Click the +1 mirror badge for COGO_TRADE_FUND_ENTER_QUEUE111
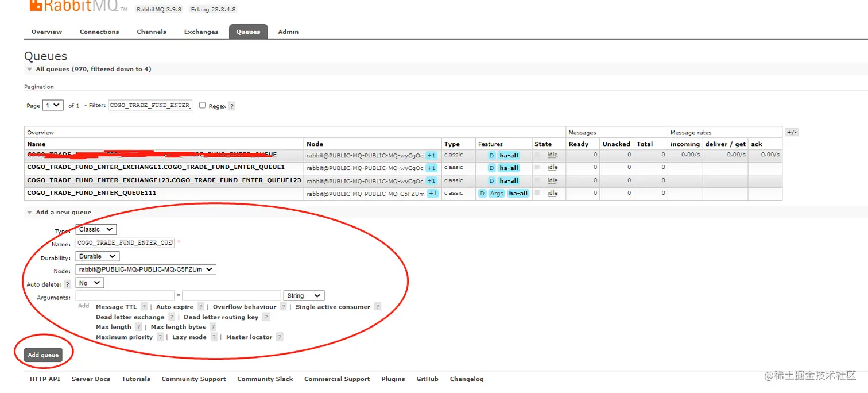Viewport: 868px width, 393px height. point(433,194)
